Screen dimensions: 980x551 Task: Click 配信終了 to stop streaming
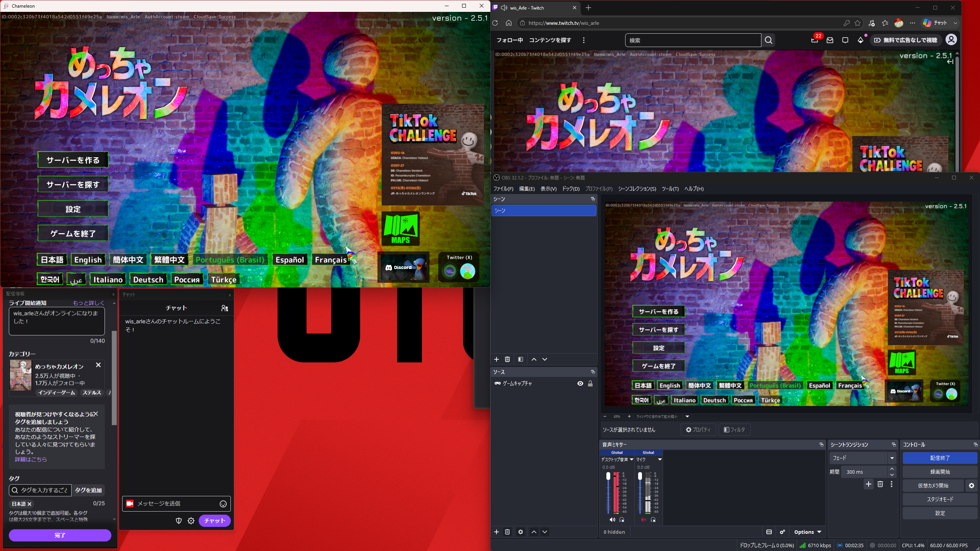[940, 458]
